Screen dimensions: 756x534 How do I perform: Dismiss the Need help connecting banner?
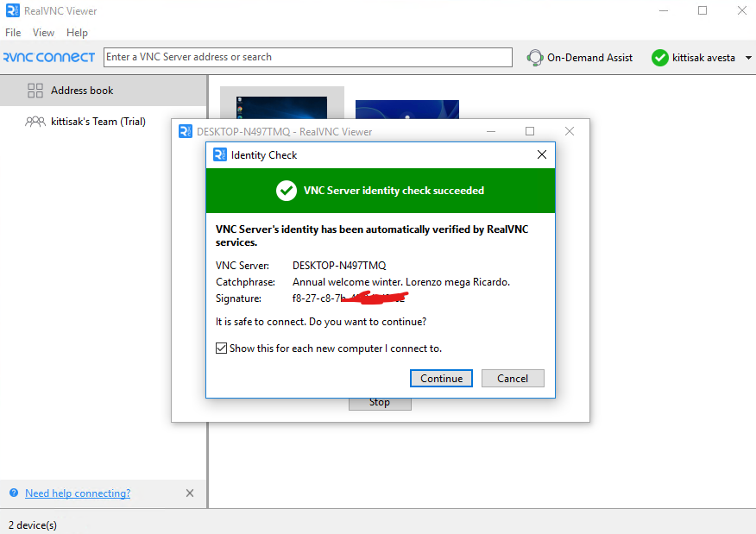pos(190,493)
